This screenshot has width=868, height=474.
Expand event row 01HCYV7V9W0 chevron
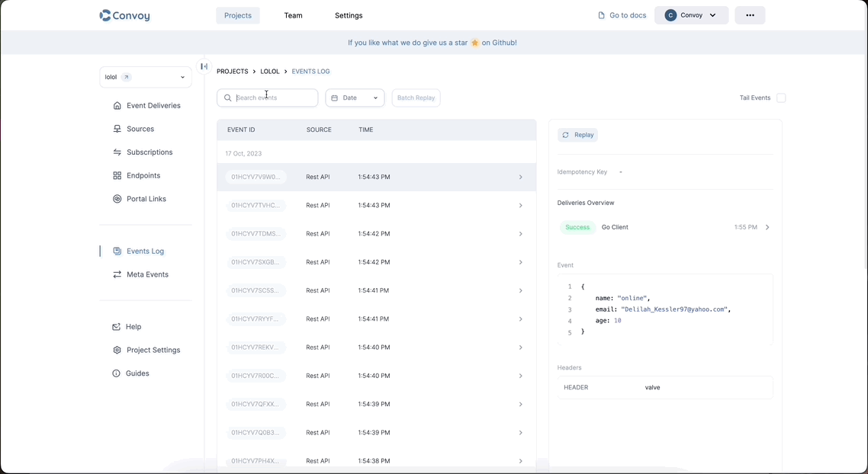(x=520, y=177)
